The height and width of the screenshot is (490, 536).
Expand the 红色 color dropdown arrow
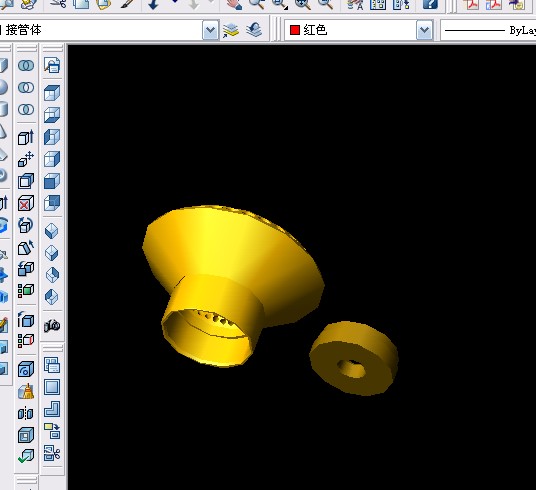coord(424,30)
